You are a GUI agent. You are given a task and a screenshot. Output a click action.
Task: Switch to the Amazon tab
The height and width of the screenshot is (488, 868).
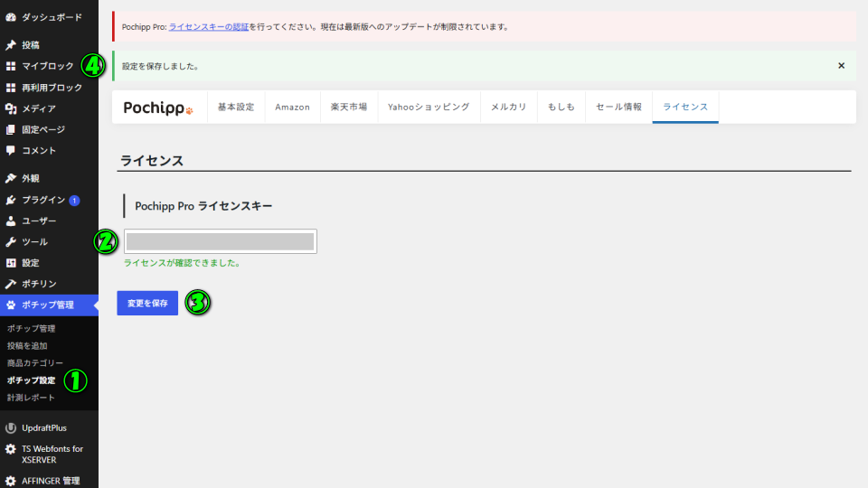292,107
